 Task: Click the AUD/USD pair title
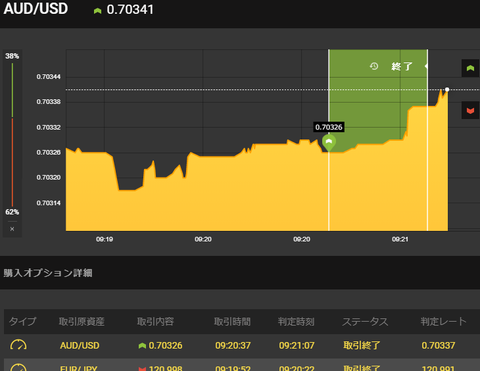click(36, 8)
